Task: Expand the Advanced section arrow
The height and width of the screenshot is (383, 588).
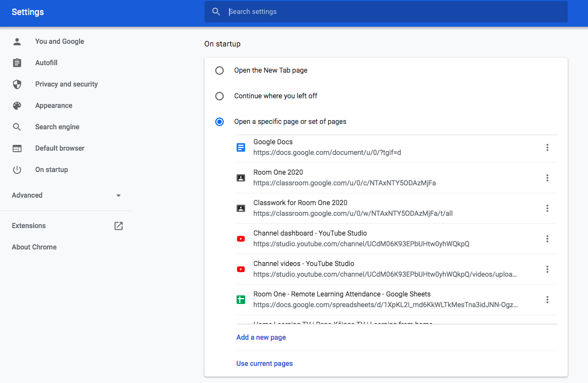Action: (119, 196)
